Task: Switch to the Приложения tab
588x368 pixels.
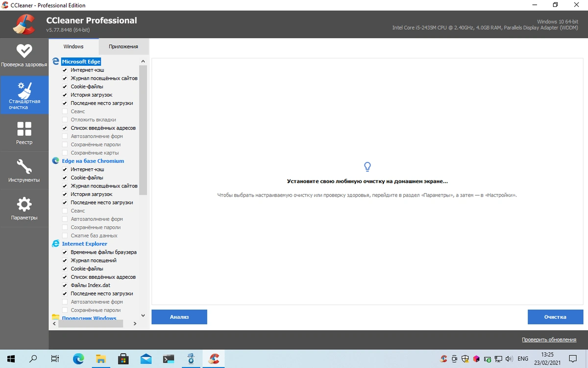Action: coord(123,47)
